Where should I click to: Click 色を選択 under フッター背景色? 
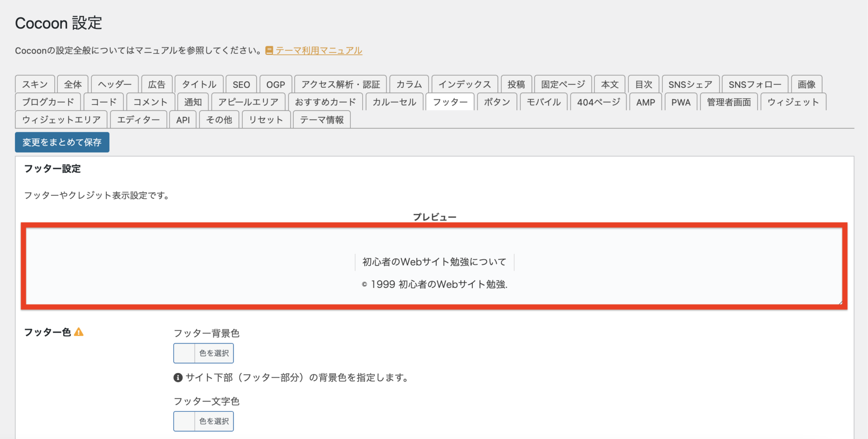(x=214, y=353)
